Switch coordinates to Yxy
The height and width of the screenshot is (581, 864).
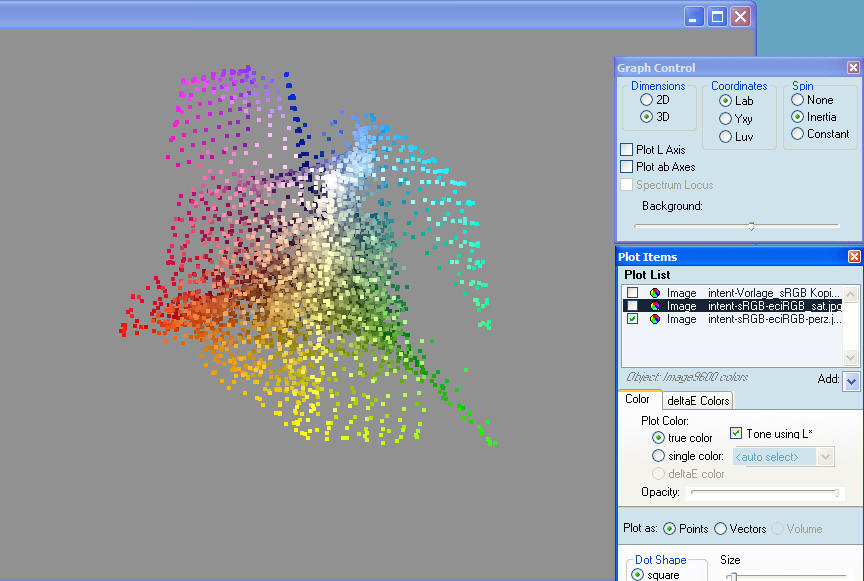pyautogui.click(x=726, y=118)
